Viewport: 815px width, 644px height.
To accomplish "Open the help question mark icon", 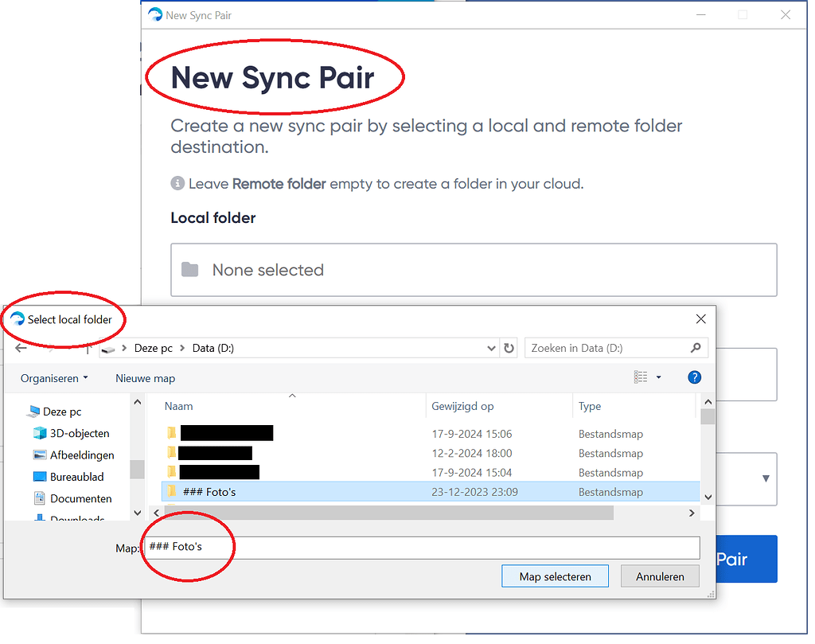I will pos(694,377).
